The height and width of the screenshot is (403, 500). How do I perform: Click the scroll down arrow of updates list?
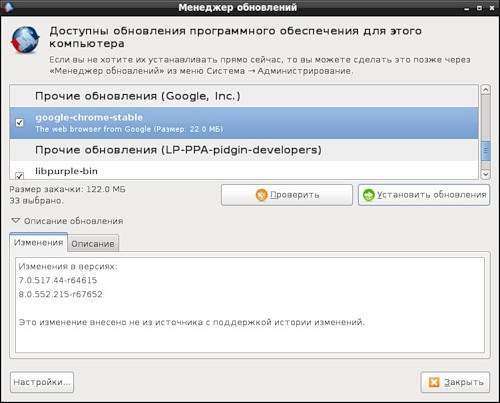point(485,174)
